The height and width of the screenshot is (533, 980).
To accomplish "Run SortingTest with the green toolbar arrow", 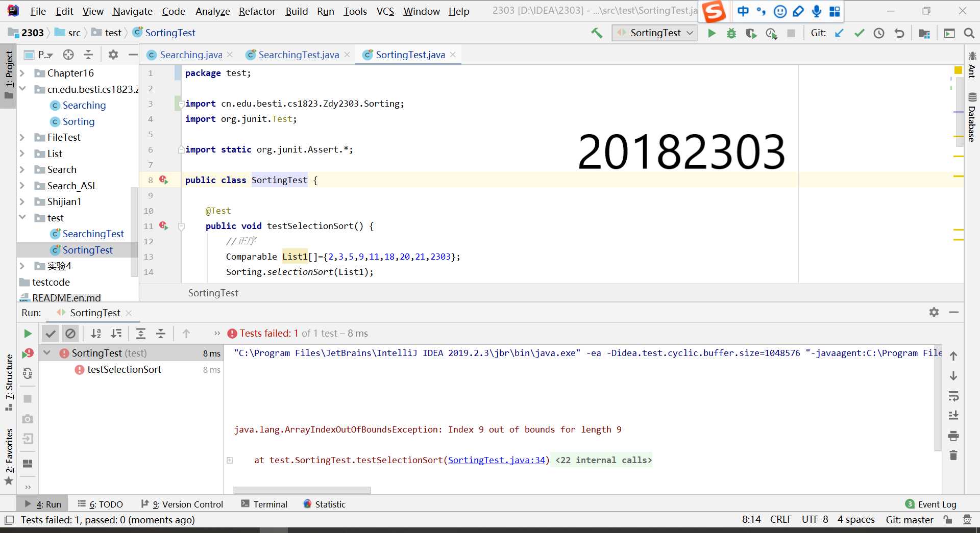I will (x=712, y=33).
